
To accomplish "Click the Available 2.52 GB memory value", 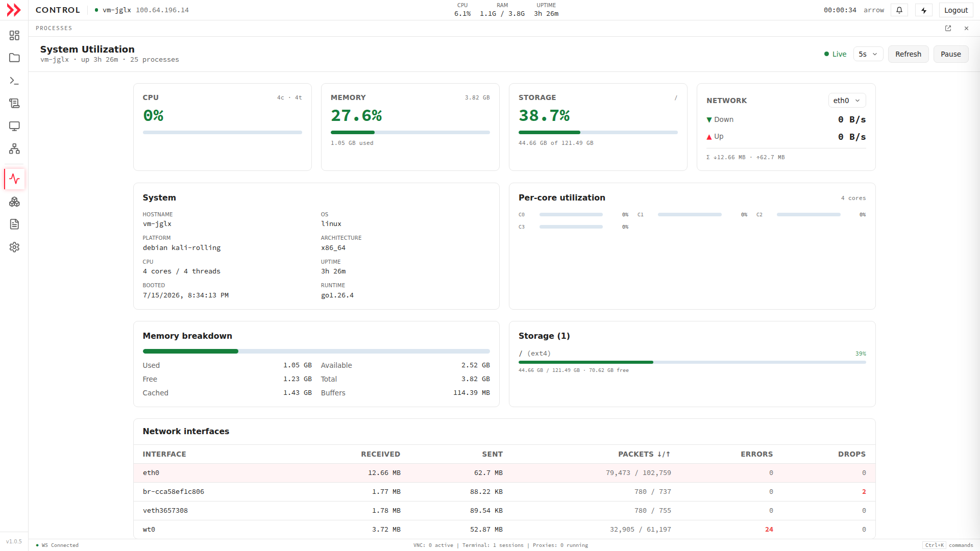I will (x=475, y=365).
